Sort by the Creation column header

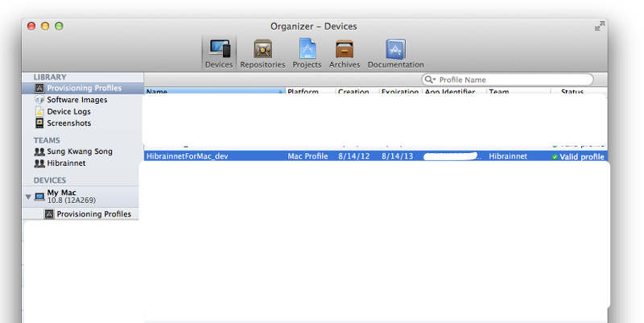coord(357,91)
